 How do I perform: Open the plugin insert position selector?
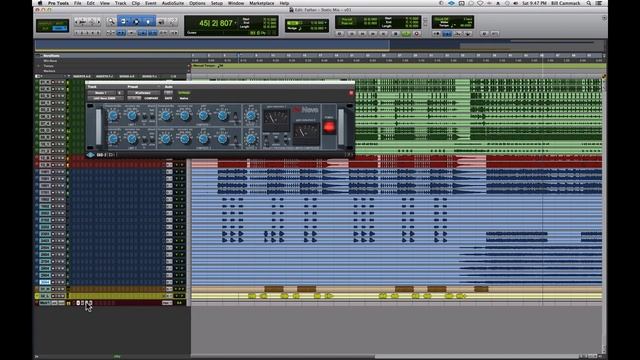coord(120,93)
